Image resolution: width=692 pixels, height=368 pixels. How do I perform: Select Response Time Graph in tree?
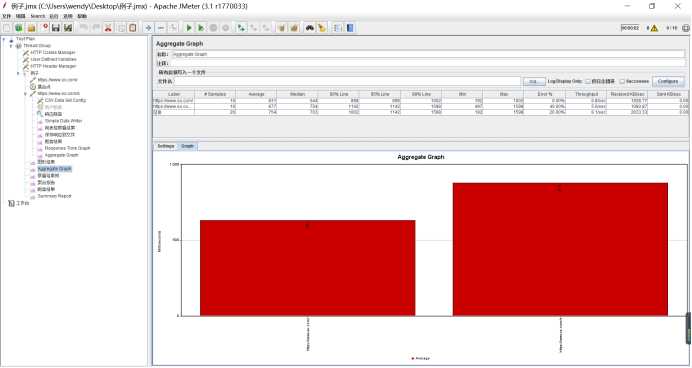(x=67, y=148)
